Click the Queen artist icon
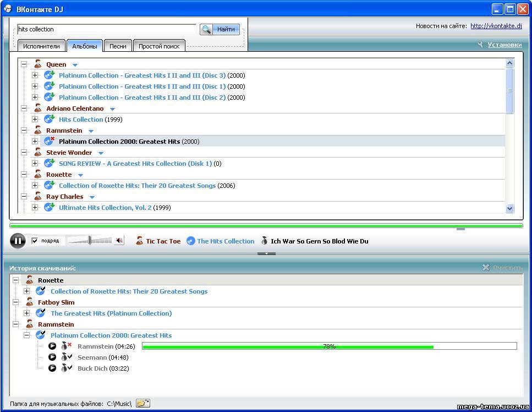This screenshot has height=412, width=532. [37, 64]
